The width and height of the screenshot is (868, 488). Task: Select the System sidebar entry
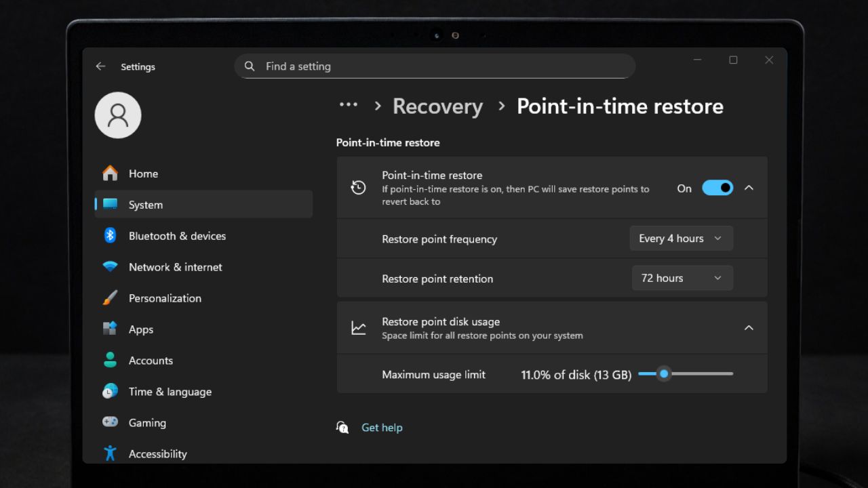[x=145, y=205]
